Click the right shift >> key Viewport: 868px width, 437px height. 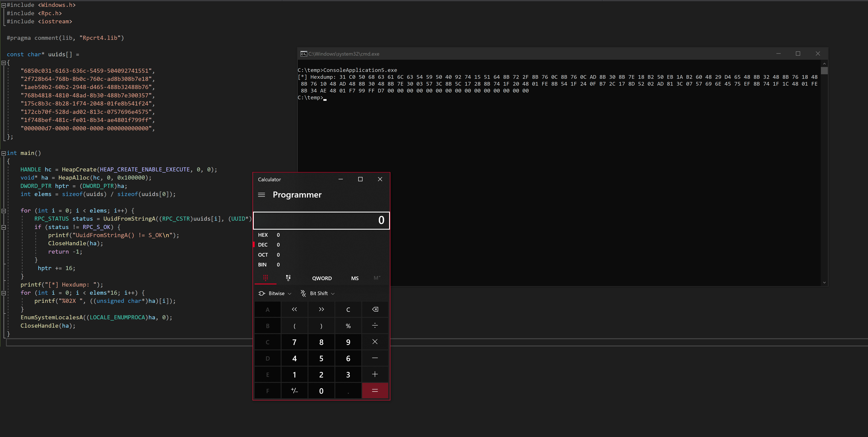(321, 309)
